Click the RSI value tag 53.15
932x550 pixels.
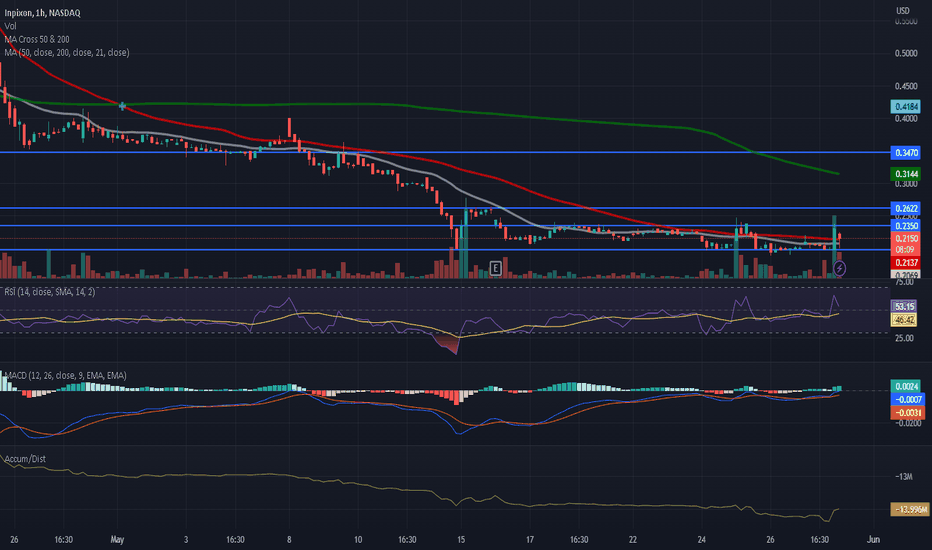904,307
